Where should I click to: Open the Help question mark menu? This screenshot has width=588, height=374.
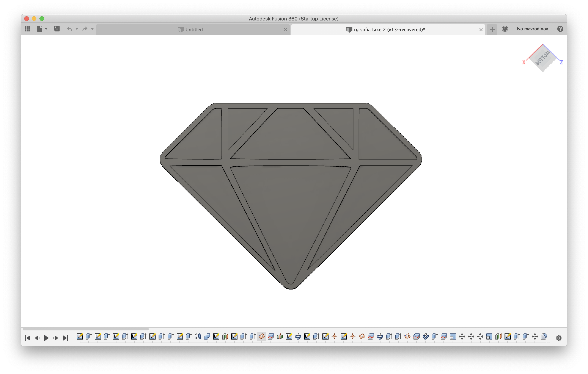click(560, 29)
